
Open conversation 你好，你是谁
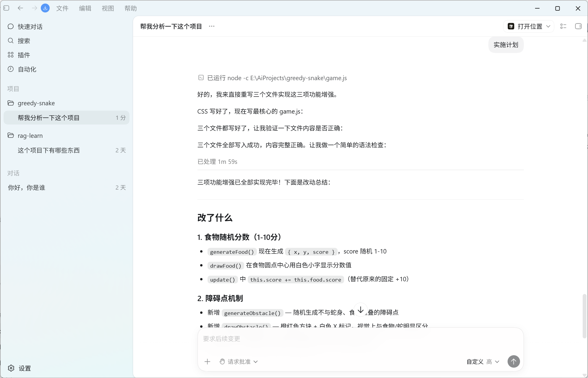[67, 188]
